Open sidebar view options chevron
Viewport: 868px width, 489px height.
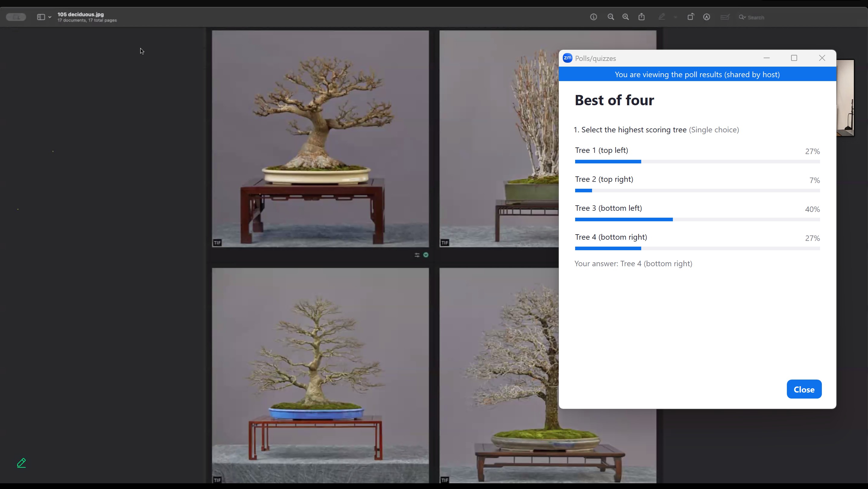pos(50,17)
